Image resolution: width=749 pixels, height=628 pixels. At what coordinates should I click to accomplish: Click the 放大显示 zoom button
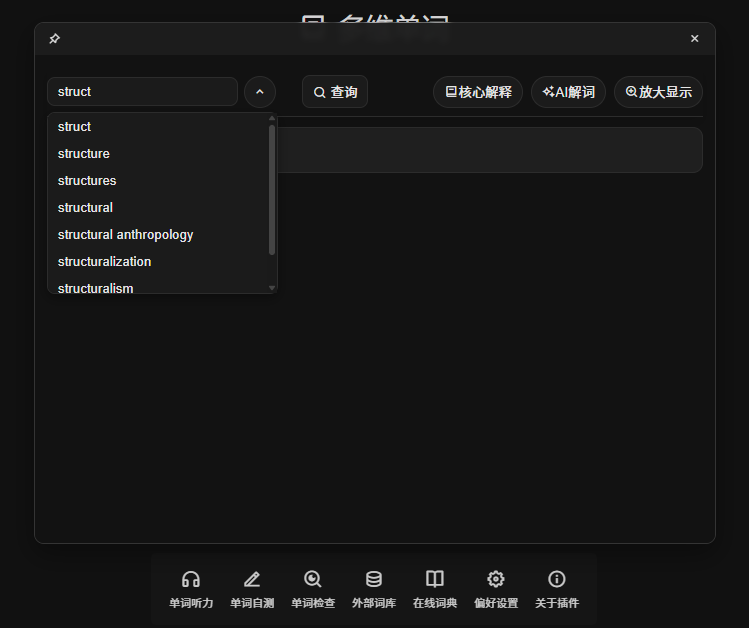pos(658,92)
